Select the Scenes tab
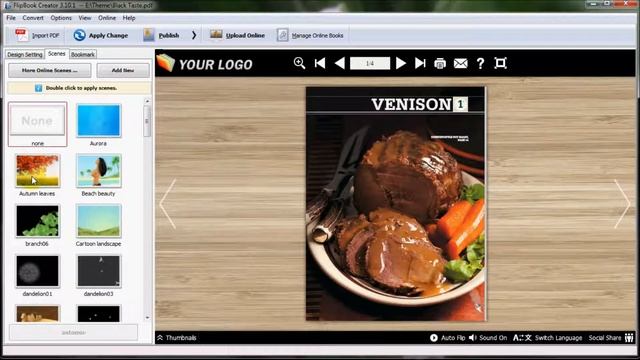The image size is (640, 360). point(57,54)
